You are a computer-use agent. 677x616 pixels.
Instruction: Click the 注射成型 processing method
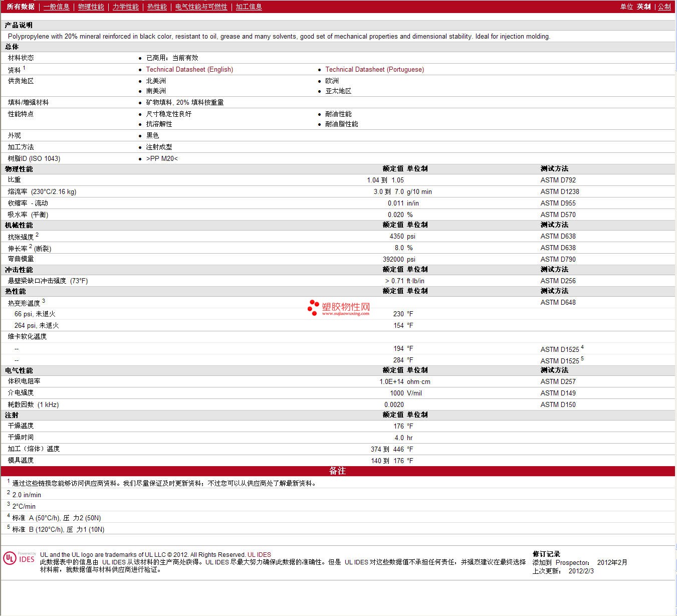click(159, 147)
